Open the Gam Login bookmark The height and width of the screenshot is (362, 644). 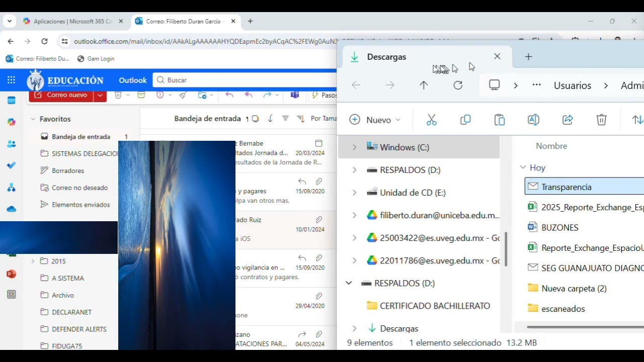click(96, 59)
